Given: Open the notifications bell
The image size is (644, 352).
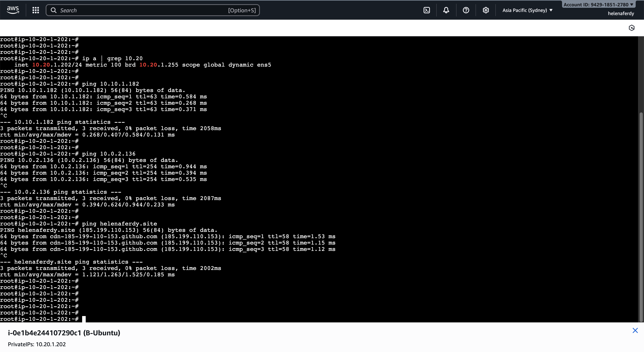Looking at the screenshot, I should pyautogui.click(x=446, y=10).
